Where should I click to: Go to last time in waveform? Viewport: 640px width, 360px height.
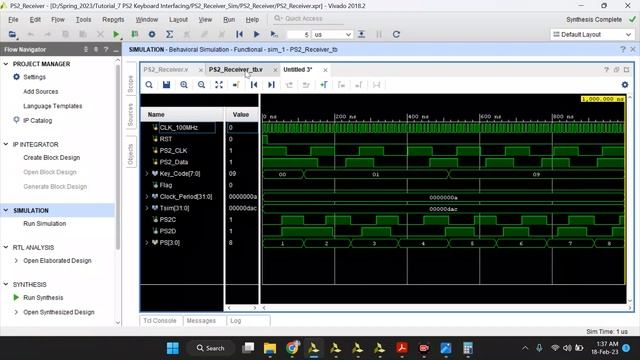tap(271, 84)
